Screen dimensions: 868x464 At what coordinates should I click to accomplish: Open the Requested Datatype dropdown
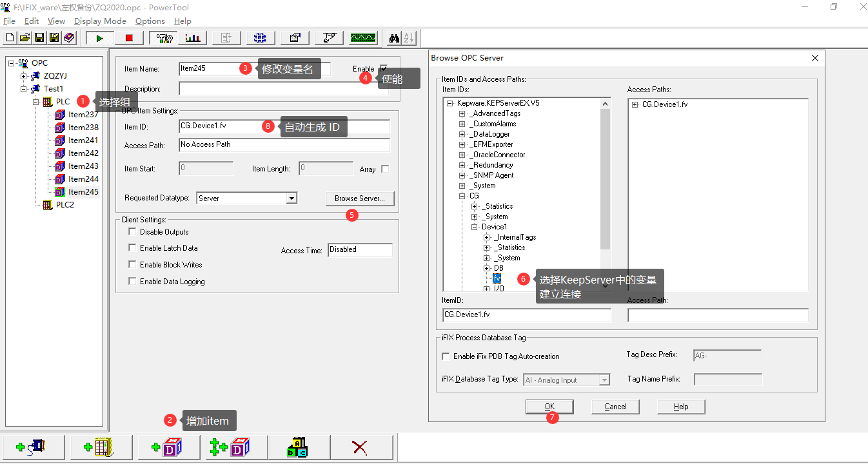pyautogui.click(x=291, y=198)
